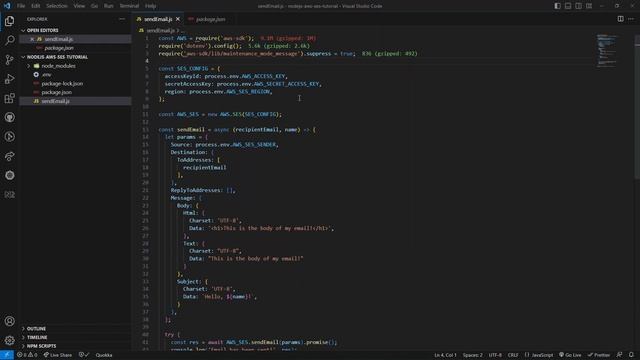Viewport: 640px width, 360px height.
Task: Click the remote window status bar icon
Action: click(7, 355)
